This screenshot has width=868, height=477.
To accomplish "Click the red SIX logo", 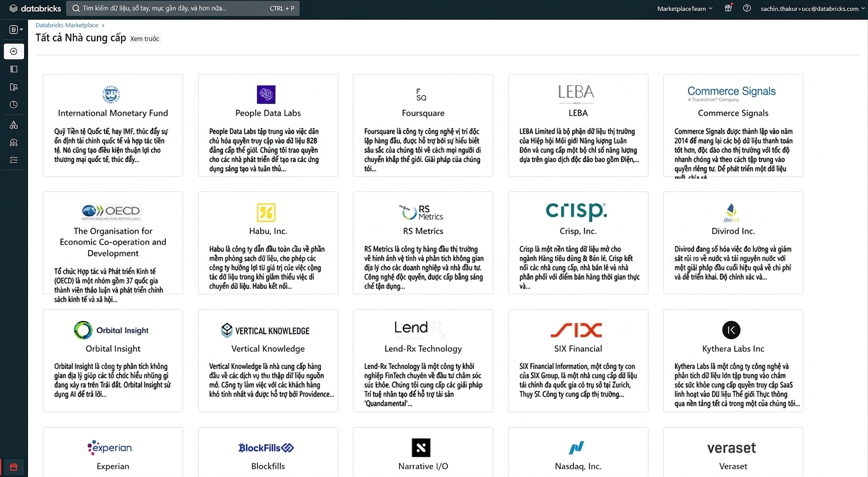I will 576,330.
